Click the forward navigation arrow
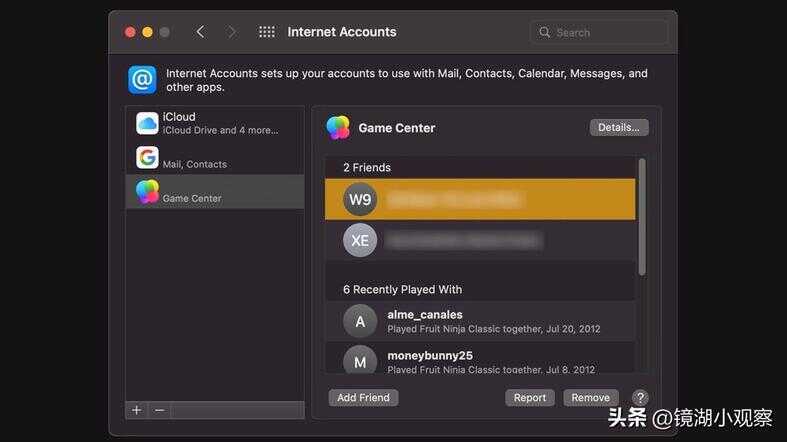 point(232,32)
